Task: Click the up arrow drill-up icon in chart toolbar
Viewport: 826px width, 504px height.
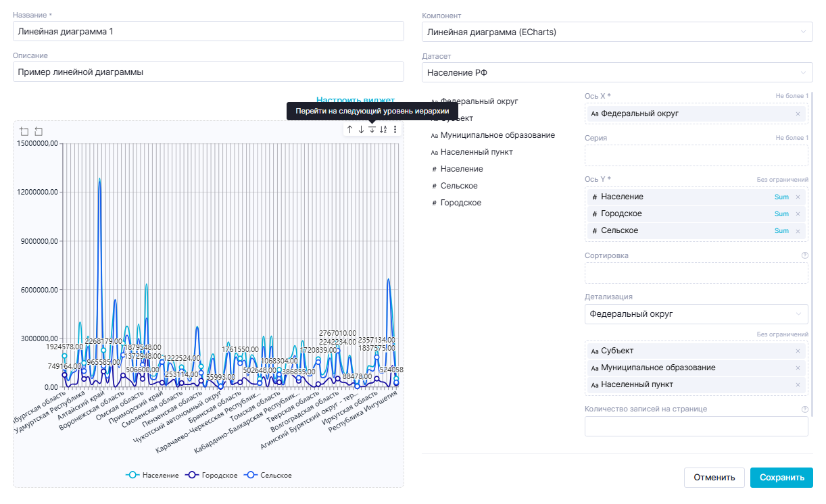Action: pyautogui.click(x=350, y=129)
